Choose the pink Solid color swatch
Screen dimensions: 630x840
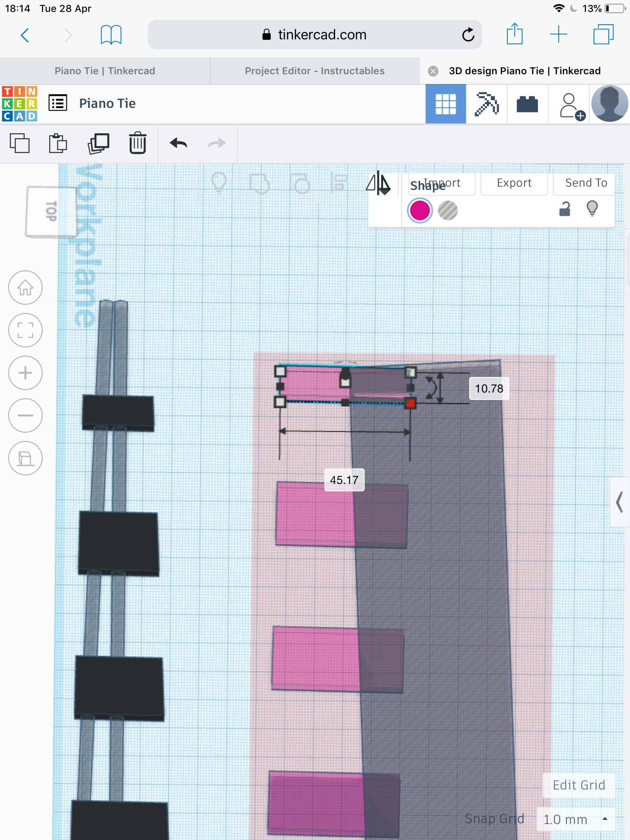tap(420, 210)
